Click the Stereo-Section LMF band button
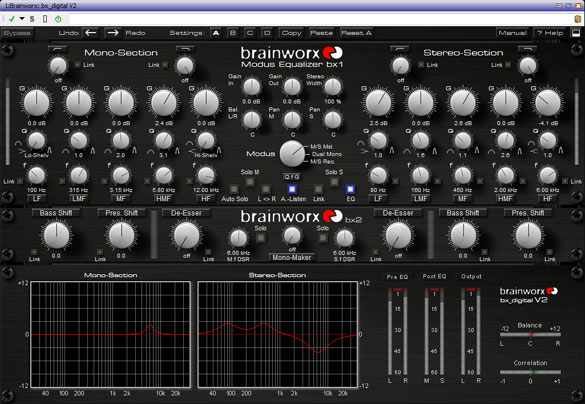Screen dimensions: 585x404 pyautogui.click(x=420, y=199)
